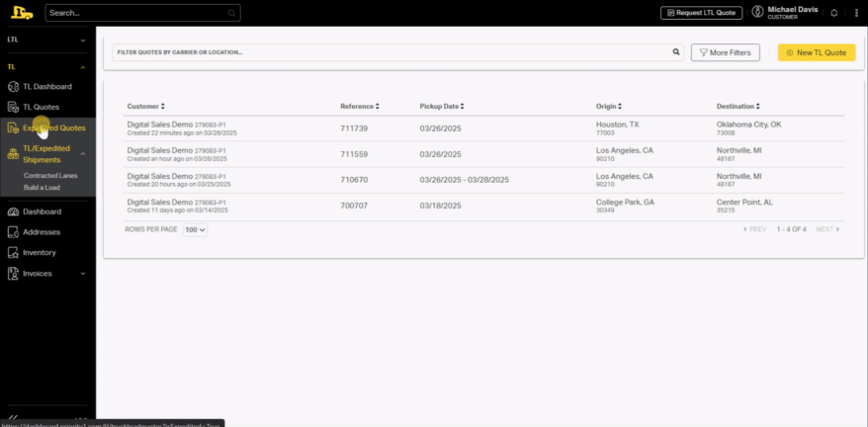Click the Addresses sidebar icon
The height and width of the screenshot is (427, 868).
pyautogui.click(x=14, y=232)
